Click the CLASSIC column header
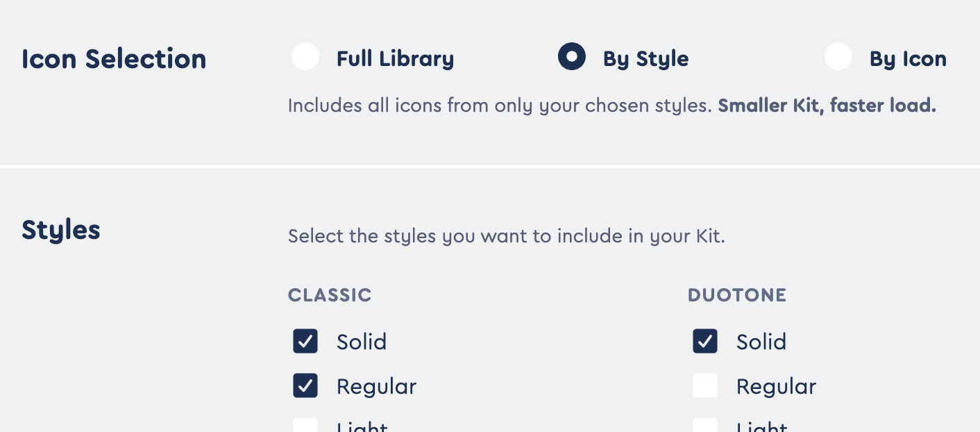980x432 pixels. click(330, 294)
